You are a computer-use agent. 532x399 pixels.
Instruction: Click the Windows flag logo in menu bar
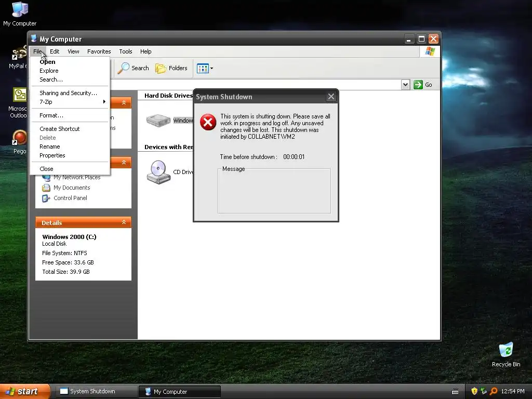[430, 51]
